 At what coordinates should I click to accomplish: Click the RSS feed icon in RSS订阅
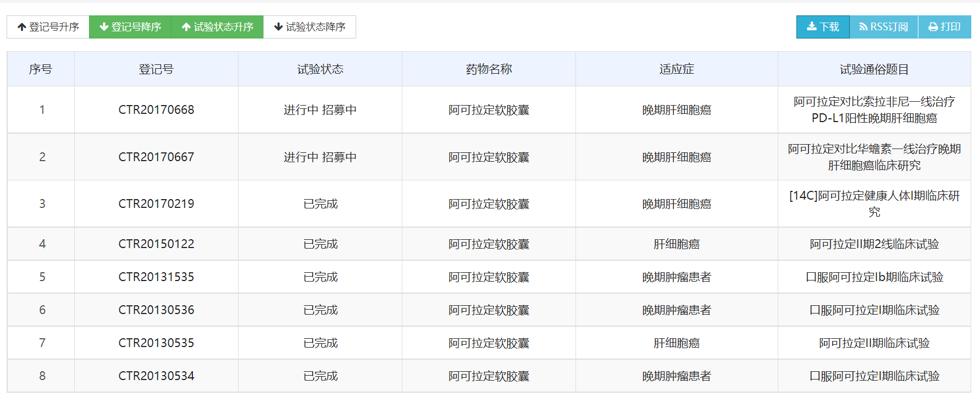coord(863,27)
